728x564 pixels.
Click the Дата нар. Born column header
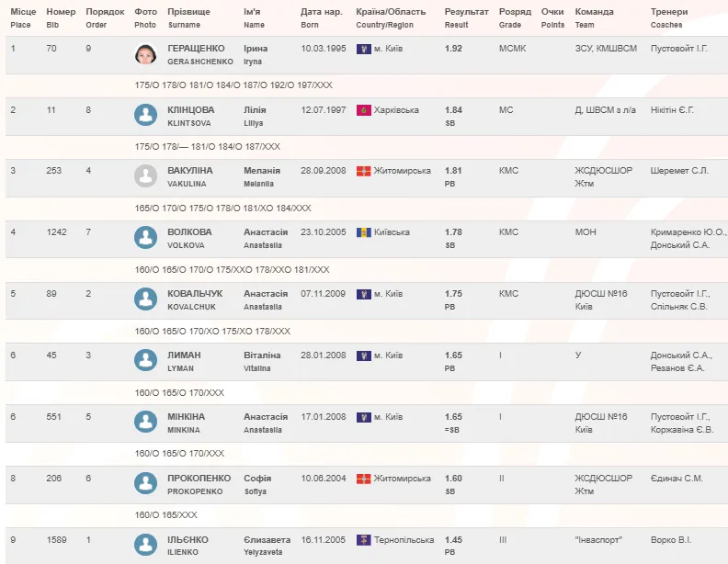click(322, 17)
